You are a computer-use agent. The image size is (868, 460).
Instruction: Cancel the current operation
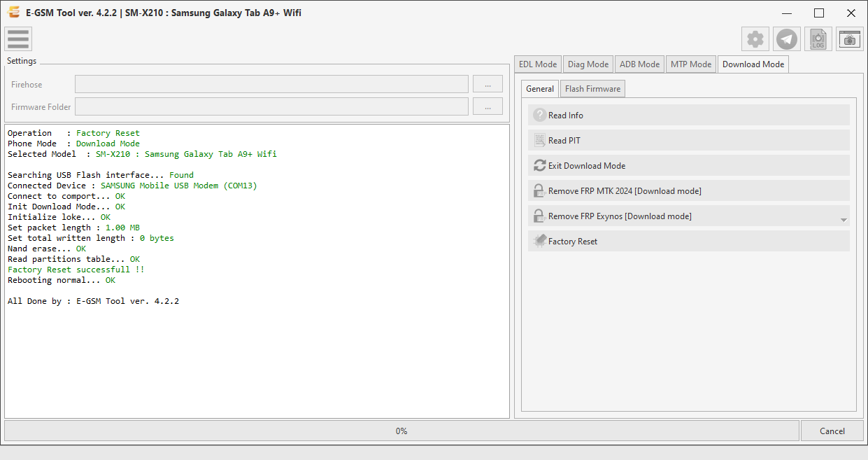[832, 431]
